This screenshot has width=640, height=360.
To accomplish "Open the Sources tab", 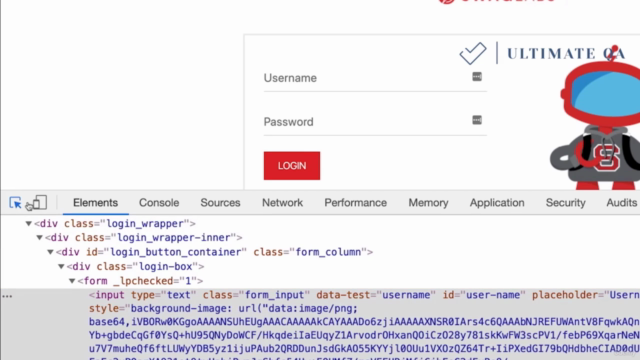I will tap(220, 203).
